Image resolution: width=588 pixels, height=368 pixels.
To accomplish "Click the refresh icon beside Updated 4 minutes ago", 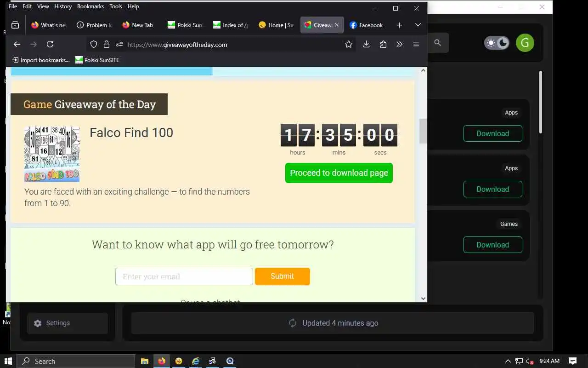I will [x=293, y=323].
